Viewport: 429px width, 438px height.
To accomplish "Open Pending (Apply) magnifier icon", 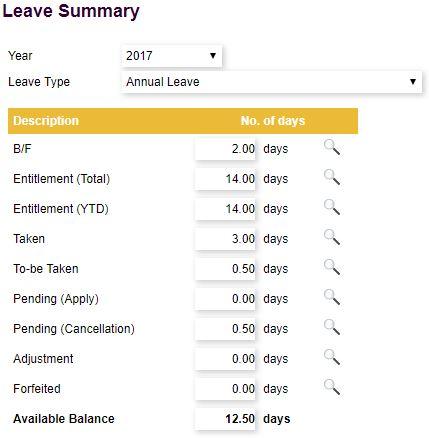I will pyautogui.click(x=332, y=297).
